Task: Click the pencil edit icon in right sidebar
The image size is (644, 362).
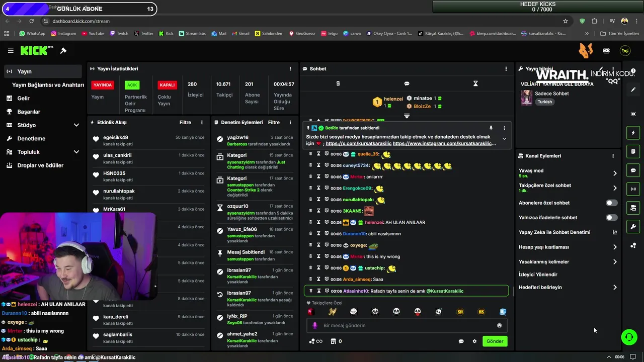Action: pyautogui.click(x=633, y=89)
